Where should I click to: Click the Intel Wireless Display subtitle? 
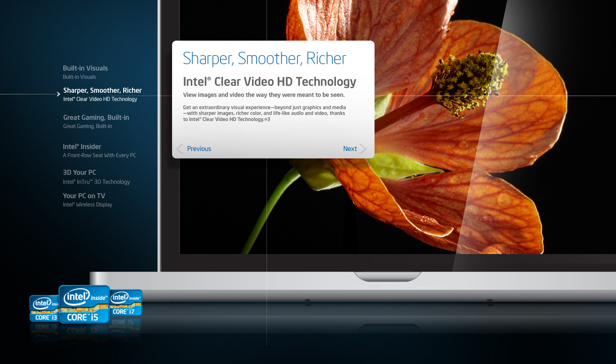click(87, 204)
